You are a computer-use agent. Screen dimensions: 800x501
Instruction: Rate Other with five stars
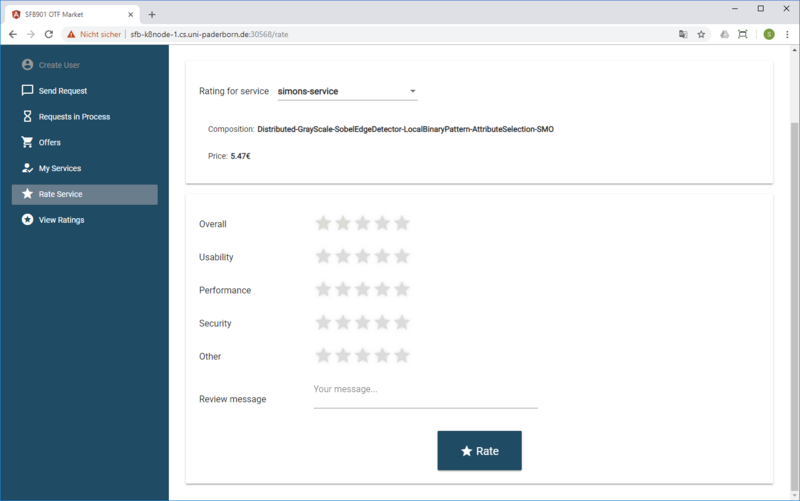point(402,355)
